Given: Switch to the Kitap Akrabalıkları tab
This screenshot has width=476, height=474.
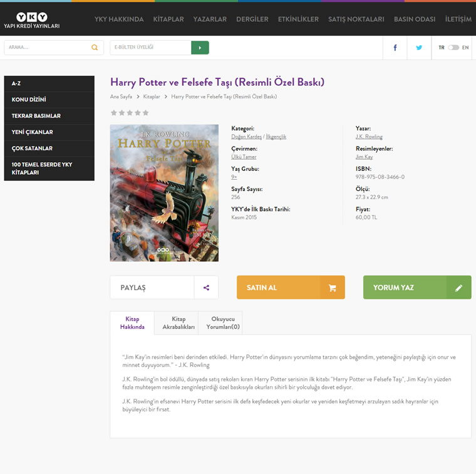Looking at the screenshot, I should (178, 323).
